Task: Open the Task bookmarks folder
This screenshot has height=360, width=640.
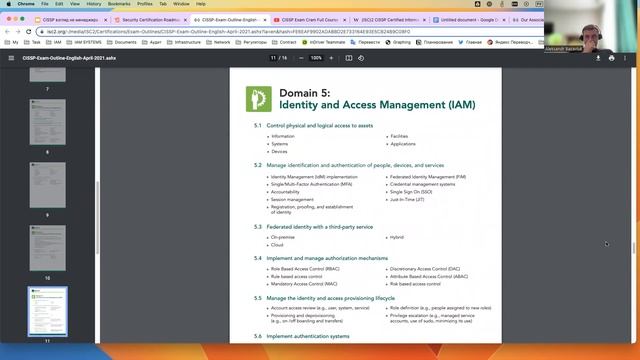Action: point(32,42)
